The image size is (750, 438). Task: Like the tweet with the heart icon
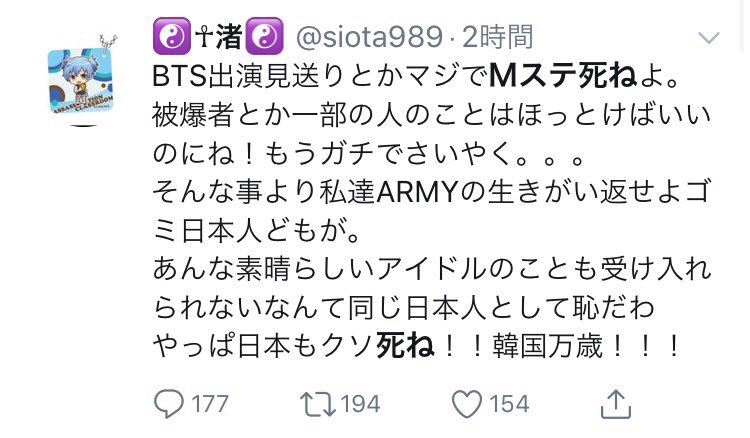(467, 405)
